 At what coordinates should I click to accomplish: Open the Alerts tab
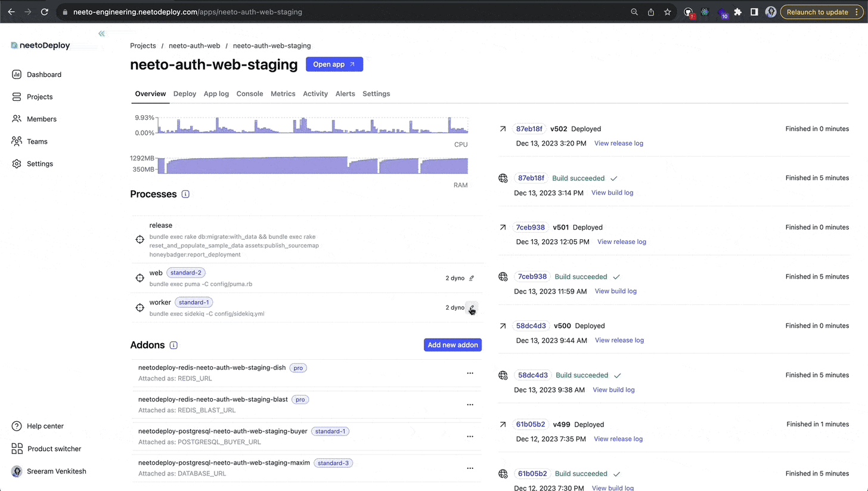tap(345, 94)
